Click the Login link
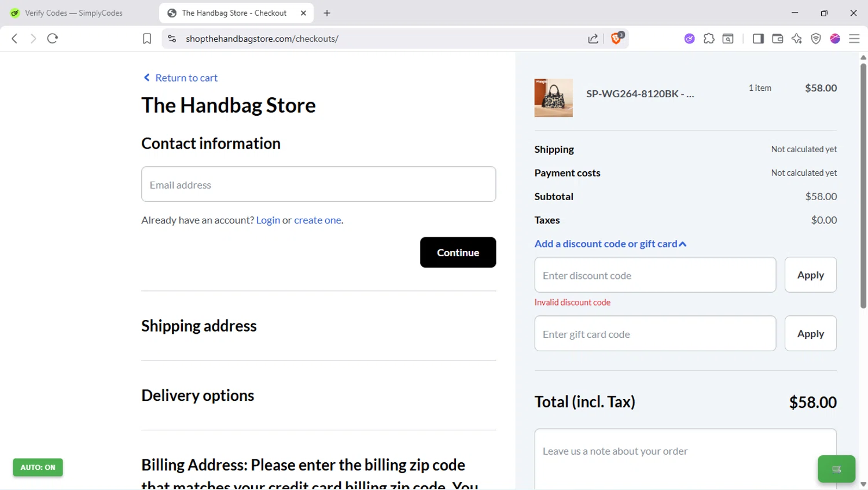 click(268, 220)
